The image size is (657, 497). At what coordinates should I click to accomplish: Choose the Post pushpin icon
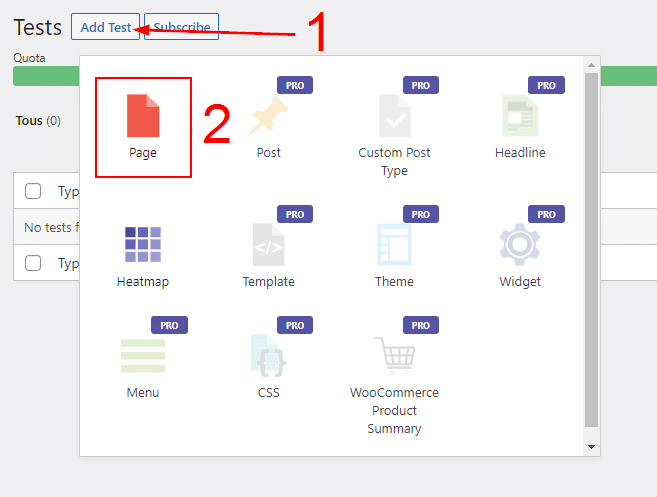268,116
